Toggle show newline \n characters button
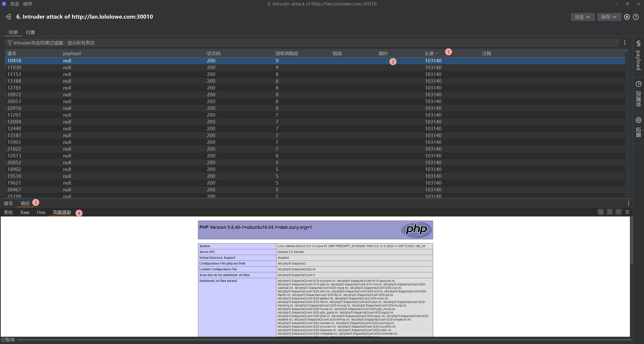644x344 pixels. (x=618, y=212)
